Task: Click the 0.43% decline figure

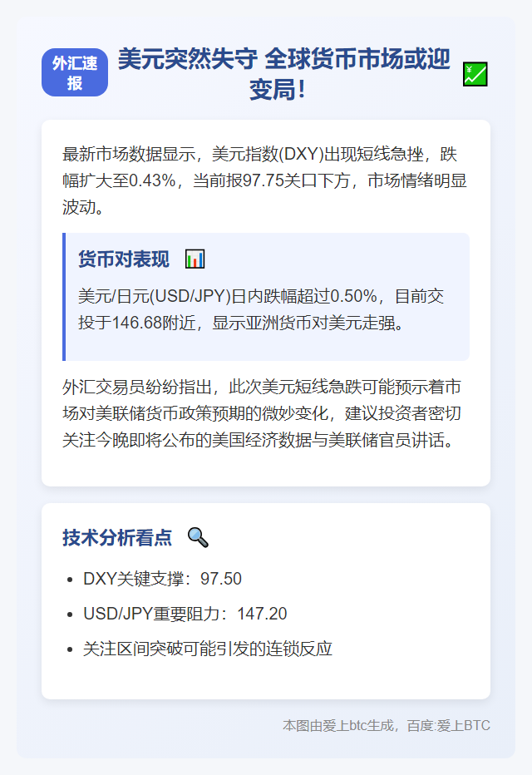Action: (153, 180)
